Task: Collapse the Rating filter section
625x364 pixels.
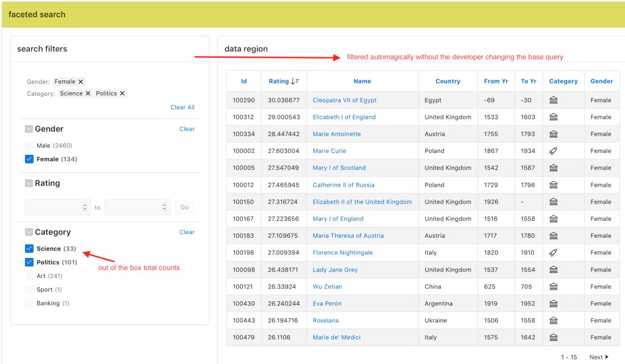Action: click(x=29, y=183)
